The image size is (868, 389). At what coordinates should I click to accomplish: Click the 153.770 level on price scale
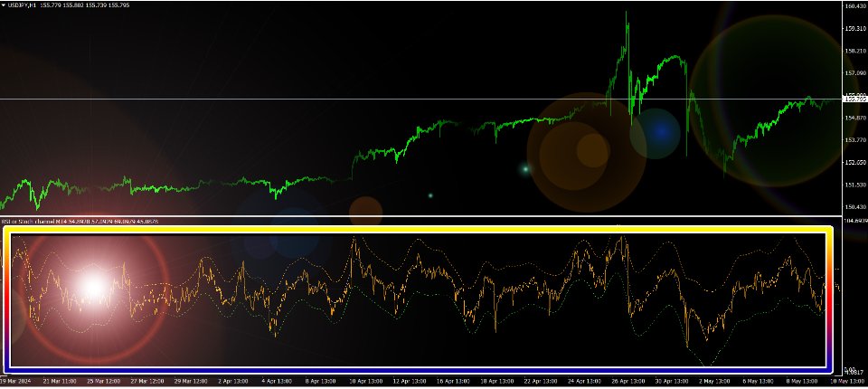854,140
